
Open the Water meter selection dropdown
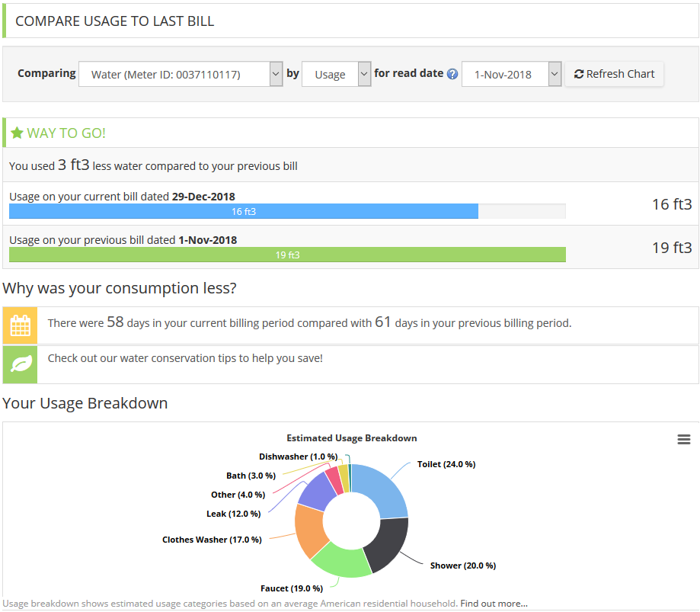[x=181, y=75]
